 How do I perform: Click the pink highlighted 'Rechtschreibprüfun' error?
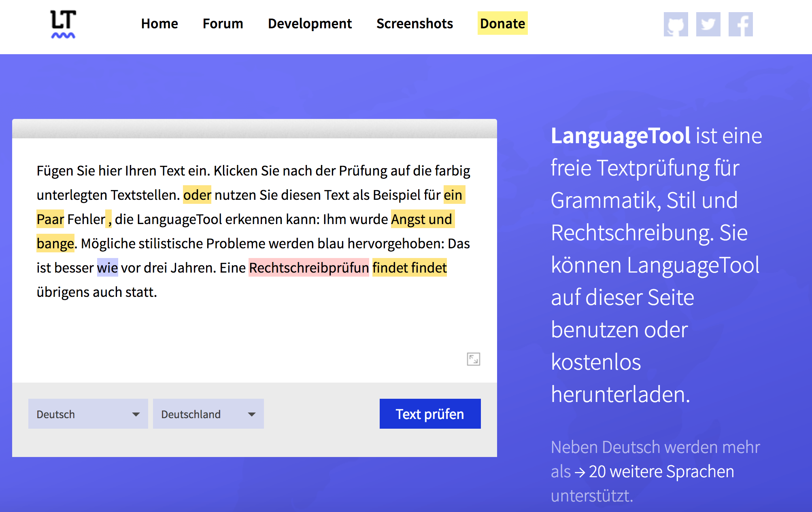tap(308, 268)
